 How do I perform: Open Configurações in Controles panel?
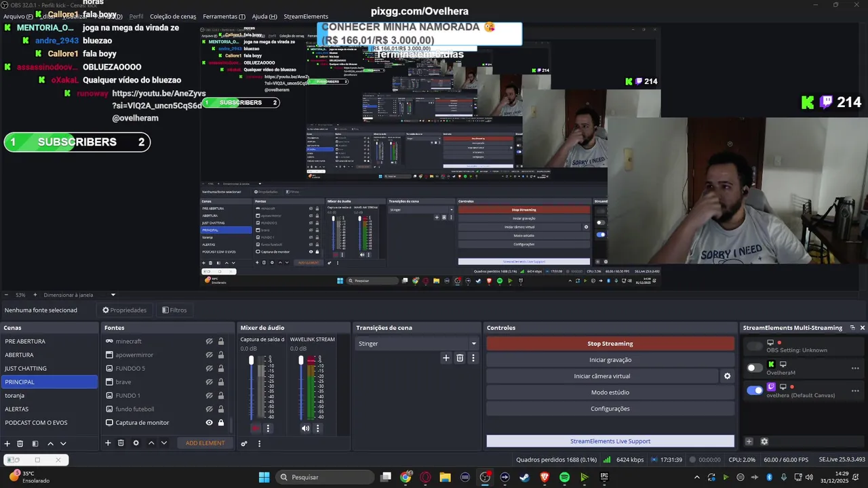tap(610, 409)
